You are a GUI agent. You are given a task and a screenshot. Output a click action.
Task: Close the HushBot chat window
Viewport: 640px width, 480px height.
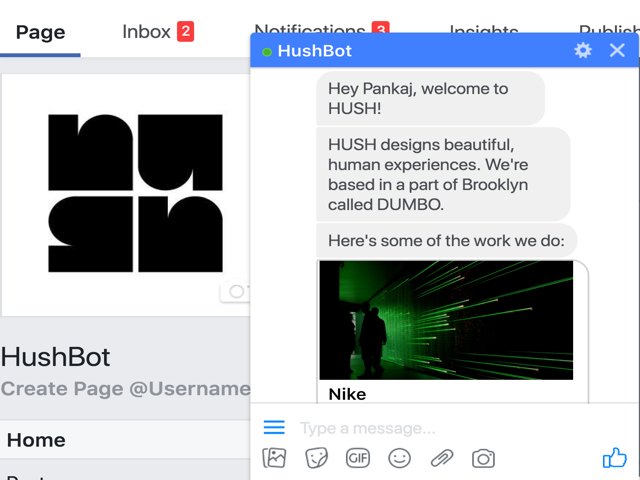pos(617,50)
